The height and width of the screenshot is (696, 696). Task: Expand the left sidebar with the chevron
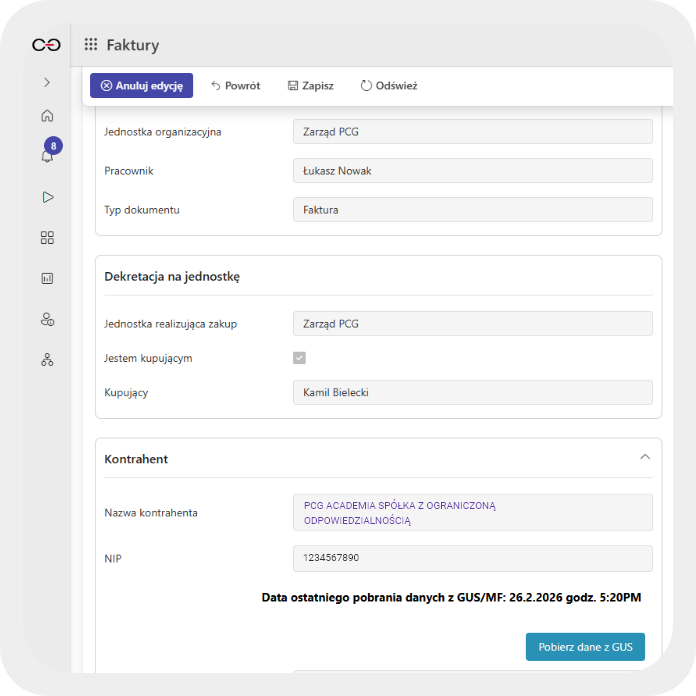(x=47, y=82)
